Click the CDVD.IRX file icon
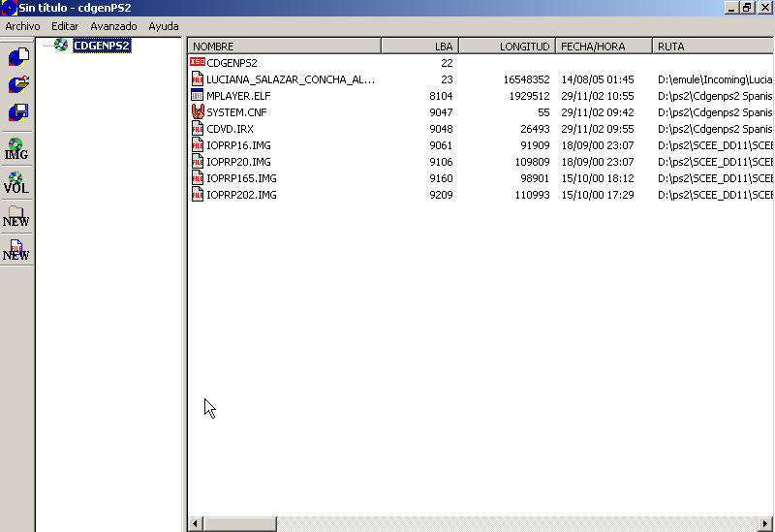The width and height of the screenshot is (775, 532). click(x=198, y=128)
